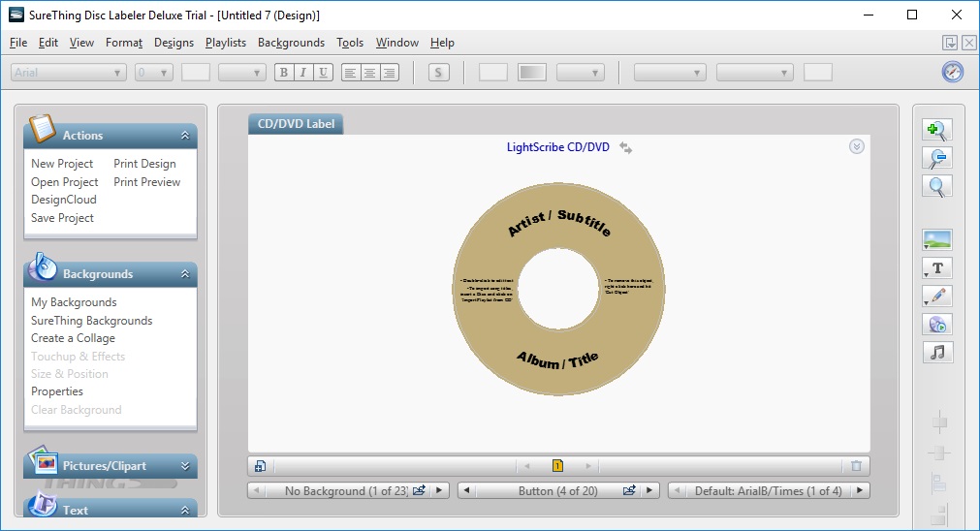This screenshot has height=531, width=980.
Task: Open the Backgrounds menu
Action: [291, 43]
